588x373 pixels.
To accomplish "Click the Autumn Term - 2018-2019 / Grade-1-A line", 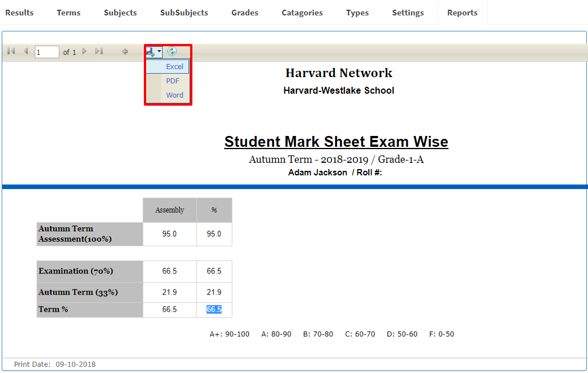I will coord(336,159).
